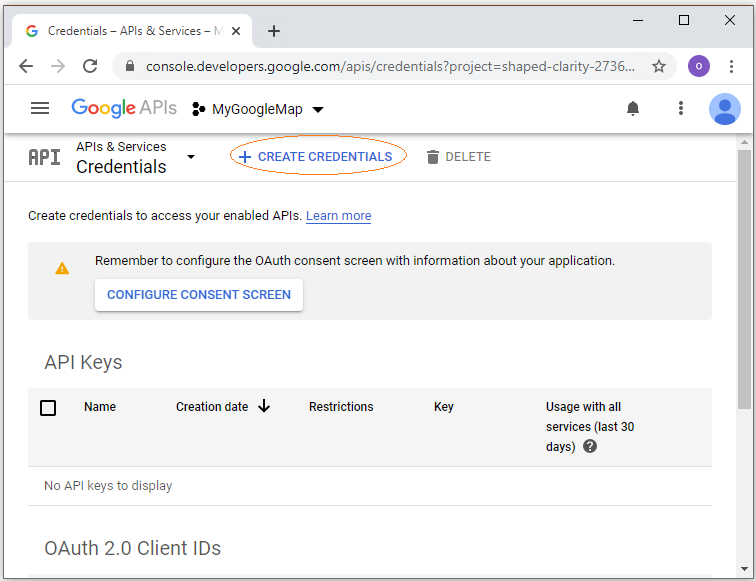Open Chrome profile avatar "o"
Image resolution: width=756 pixels, height=581 pixels.
coord(698,66)
